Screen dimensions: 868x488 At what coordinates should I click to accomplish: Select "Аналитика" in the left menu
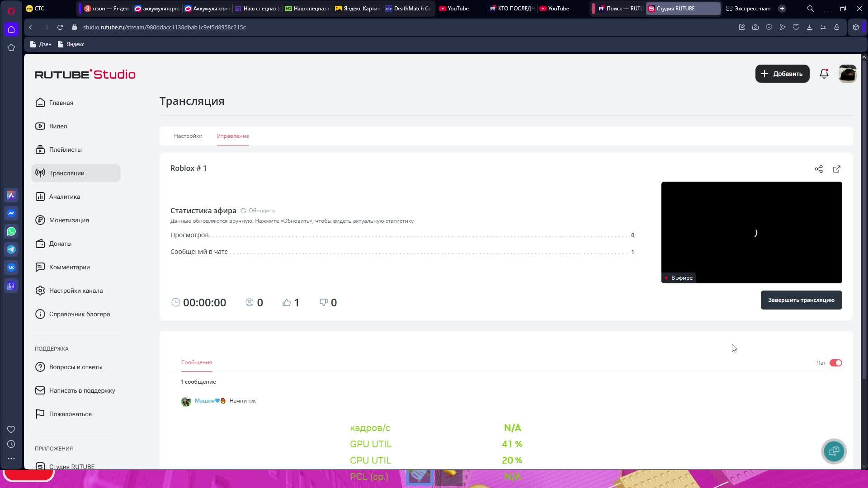coord(65,197)
